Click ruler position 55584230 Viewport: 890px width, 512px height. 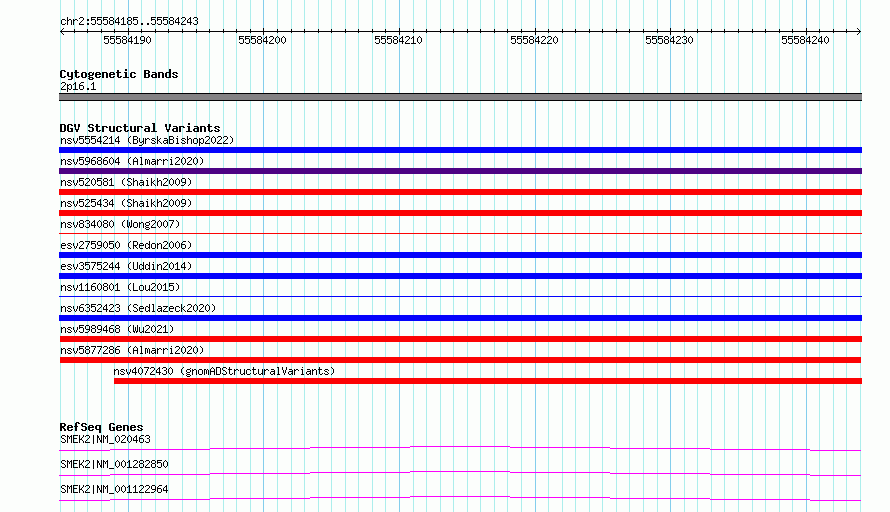pyautogui.click(x=669, y=40)
